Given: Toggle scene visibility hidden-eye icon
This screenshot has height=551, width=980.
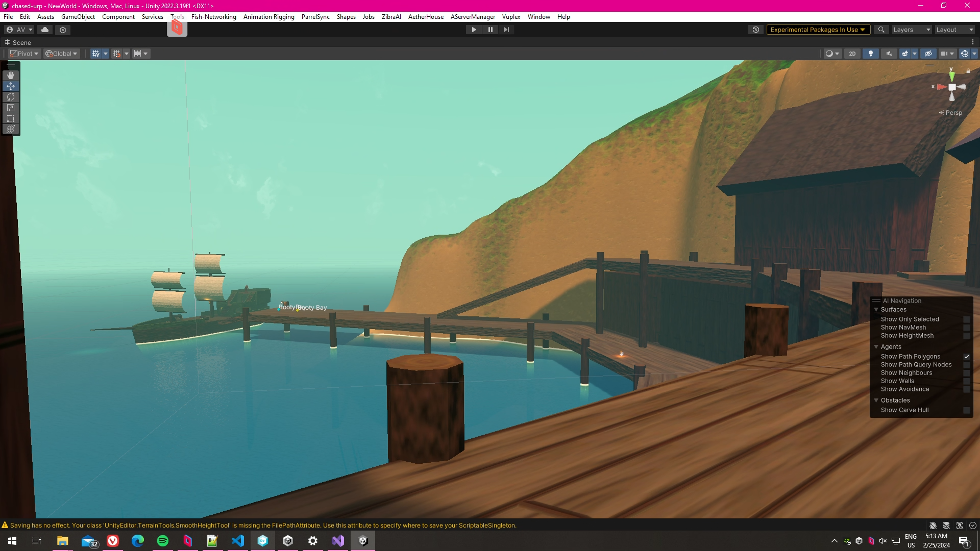Looking at the screenshot, I should (x=928, y=54).
